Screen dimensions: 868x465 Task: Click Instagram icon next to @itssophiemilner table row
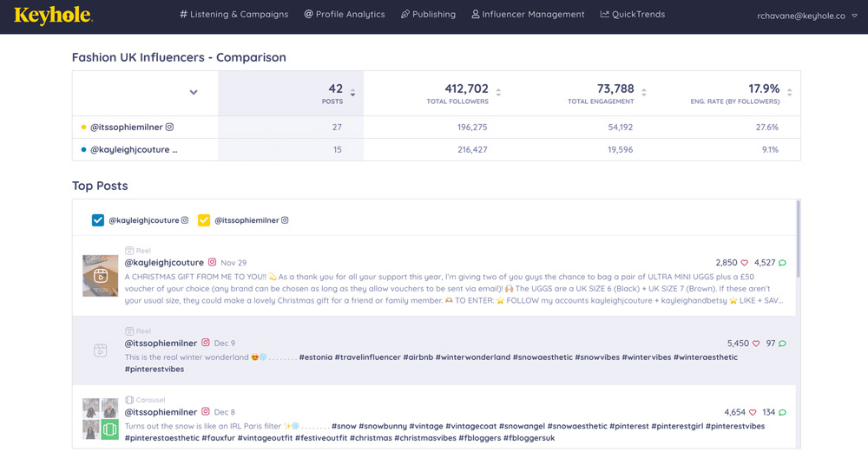pyautogui.click(x=169, y=127)
